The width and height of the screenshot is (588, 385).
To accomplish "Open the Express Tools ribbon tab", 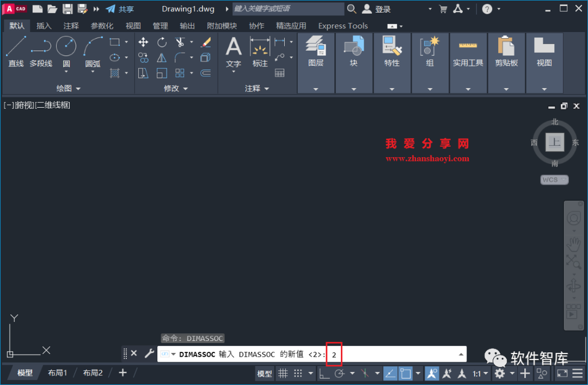I will coord(342,25).
